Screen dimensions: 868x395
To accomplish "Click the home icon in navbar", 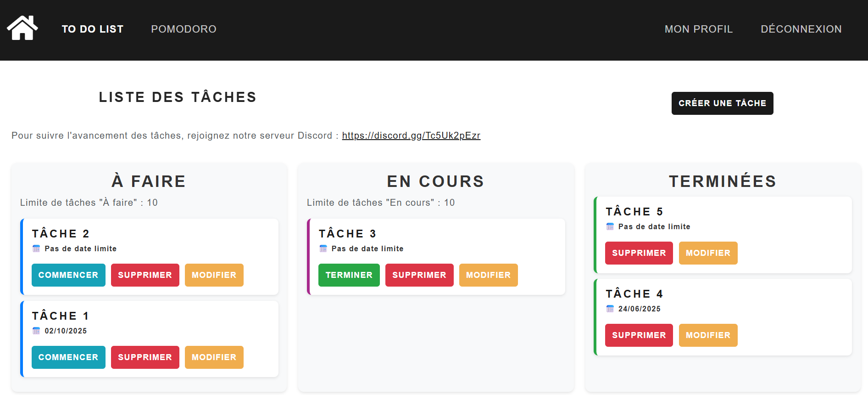I will (22, 28).
